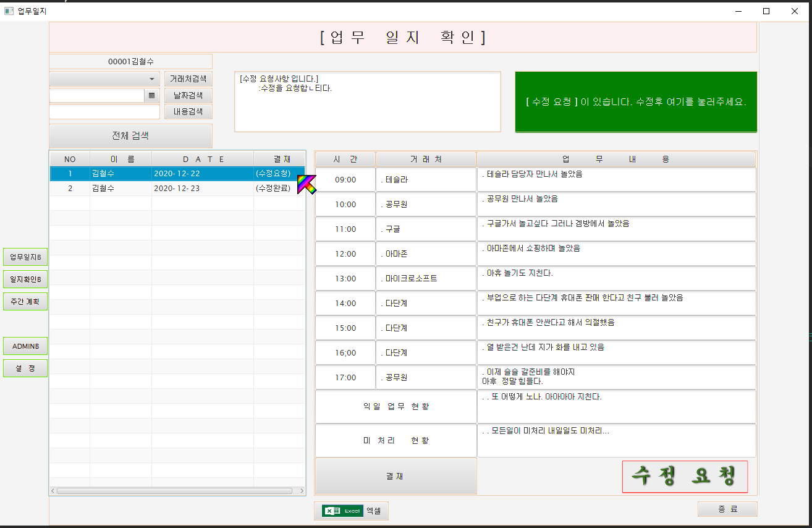The height and width of the screenshot is (528, 812).
Task: Click the 11:00 work content about 구글
Action: [617, 229]
